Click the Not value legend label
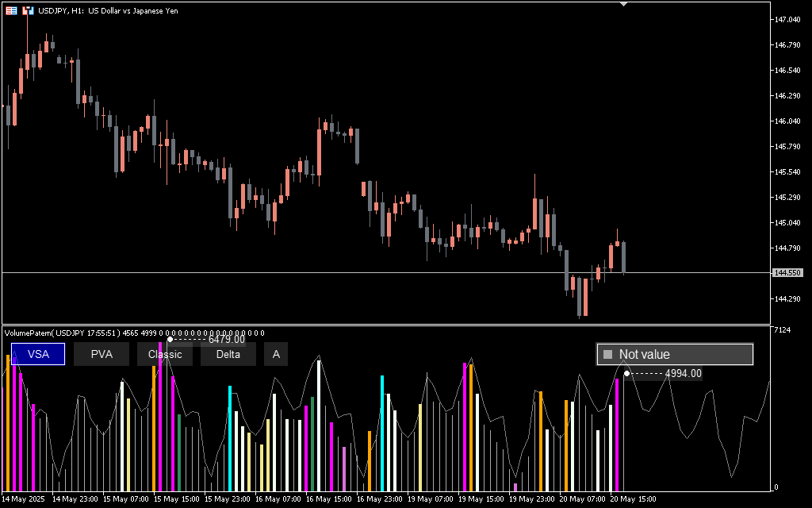 (644, 355)
